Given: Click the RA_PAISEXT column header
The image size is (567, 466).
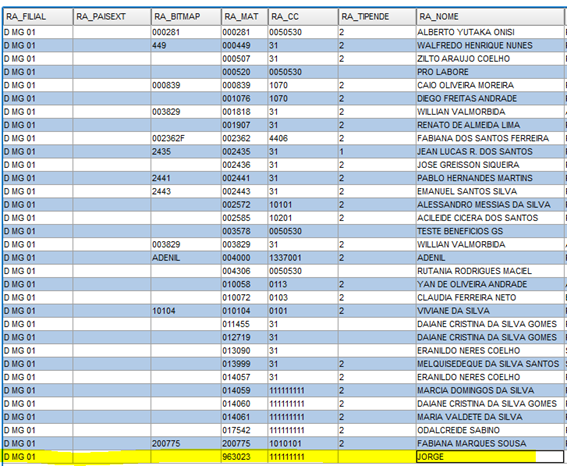Looking at the screenshot, I should (x=112, y=17).
